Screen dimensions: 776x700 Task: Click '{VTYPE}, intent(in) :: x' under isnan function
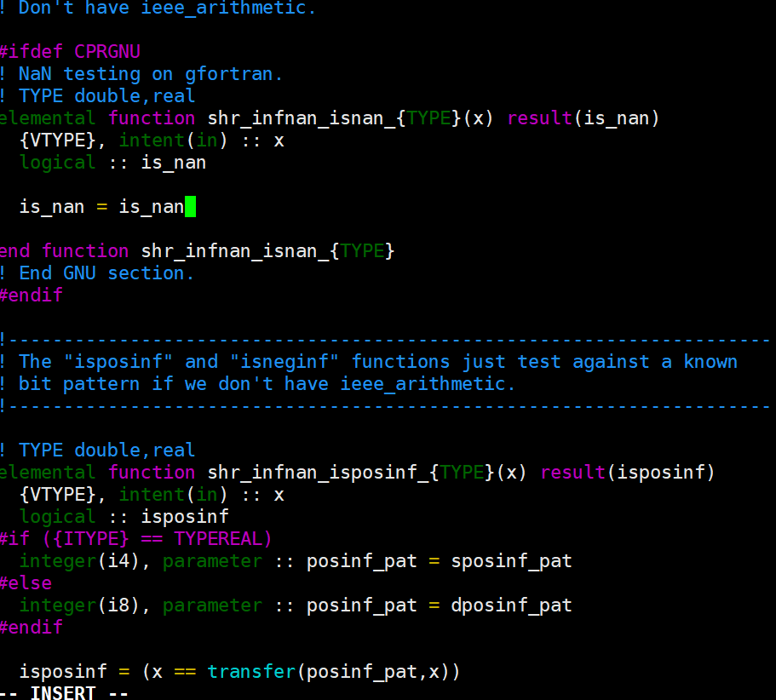(152, 141)
